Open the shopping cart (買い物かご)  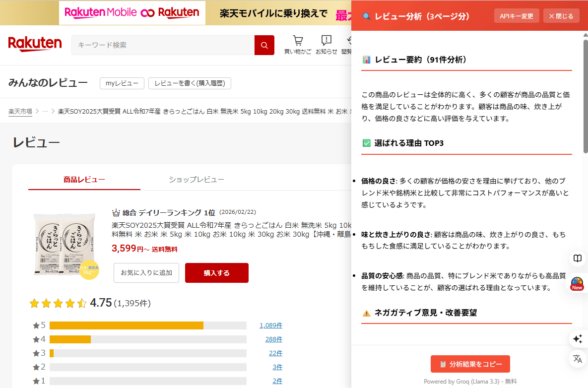click(x=298, y=44)
